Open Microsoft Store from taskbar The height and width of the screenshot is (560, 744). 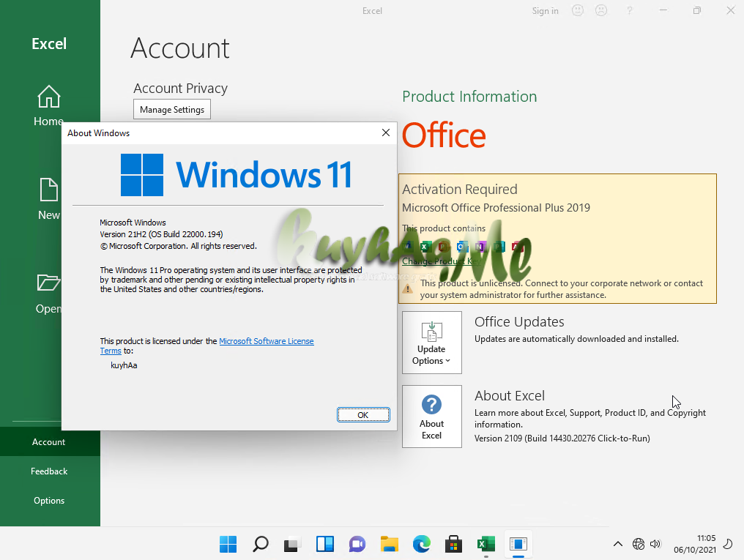point(453,544)
